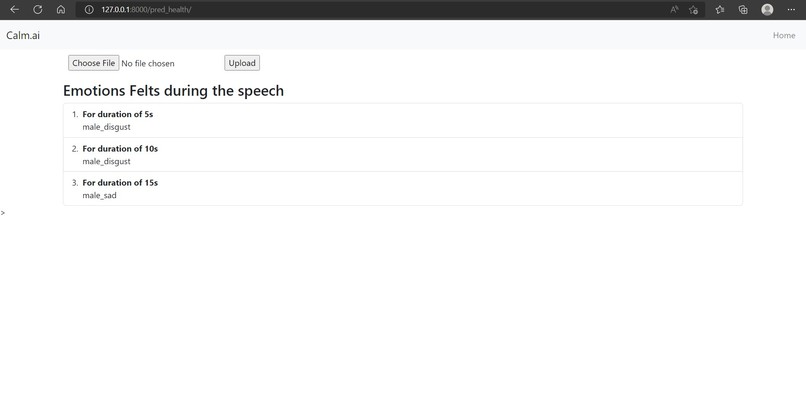Open the Favorites list icon
This screenshot has width=806, height=414.
tap(720, 9)
